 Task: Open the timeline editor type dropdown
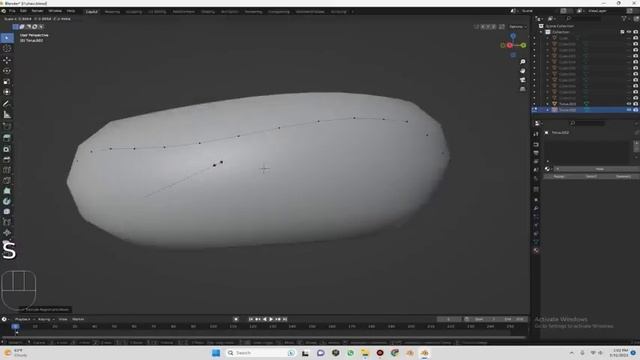5,319
